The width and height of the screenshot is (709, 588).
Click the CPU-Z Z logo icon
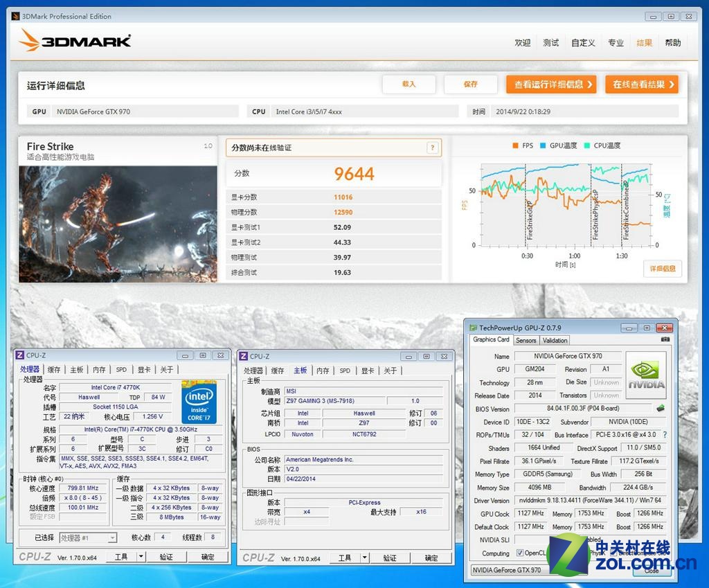(20, 355)
